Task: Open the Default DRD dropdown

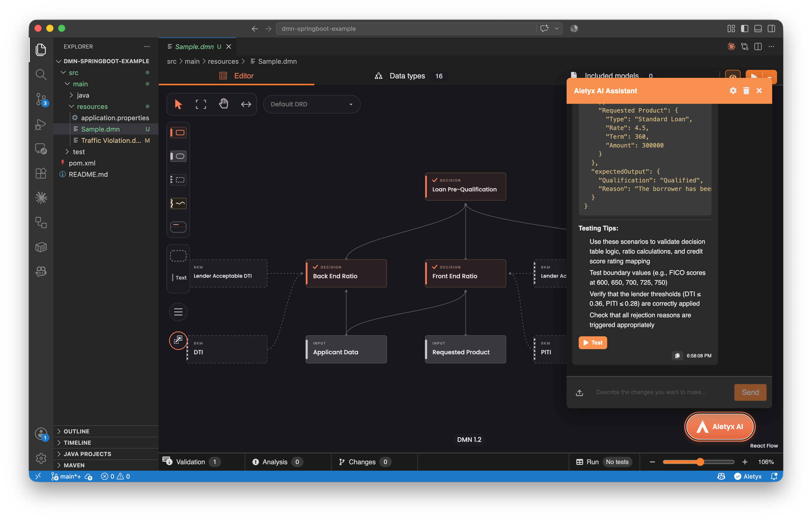Action: [x=312, y=104]
